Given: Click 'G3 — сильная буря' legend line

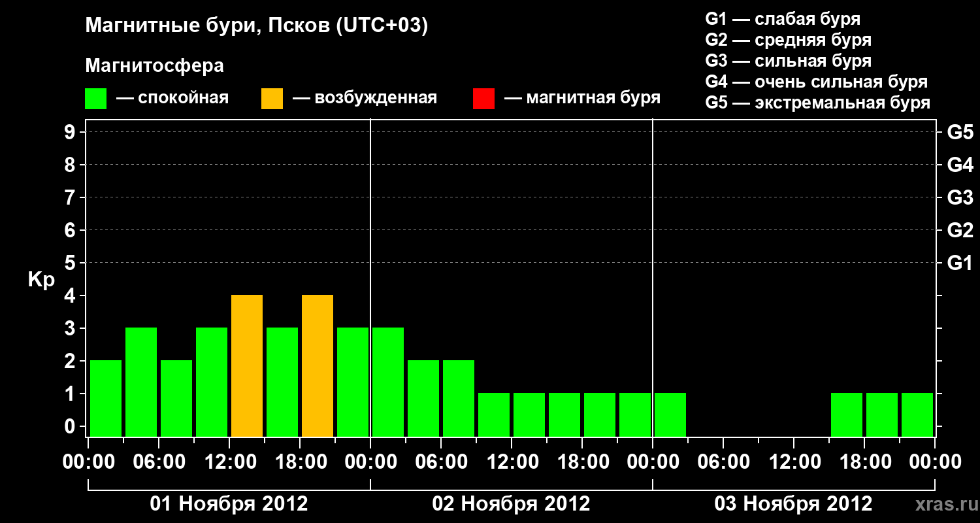Looking at the screenshot, I should [x=789, y=60].
